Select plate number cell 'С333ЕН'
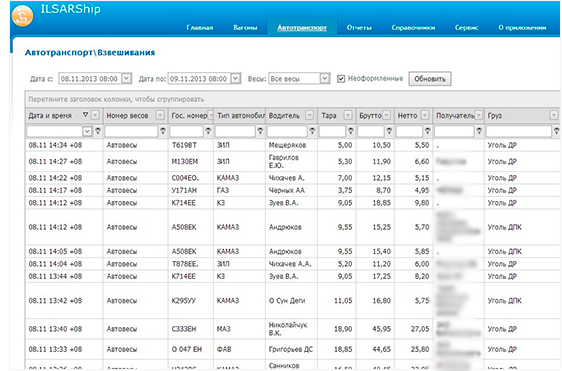 coord(184,329)
